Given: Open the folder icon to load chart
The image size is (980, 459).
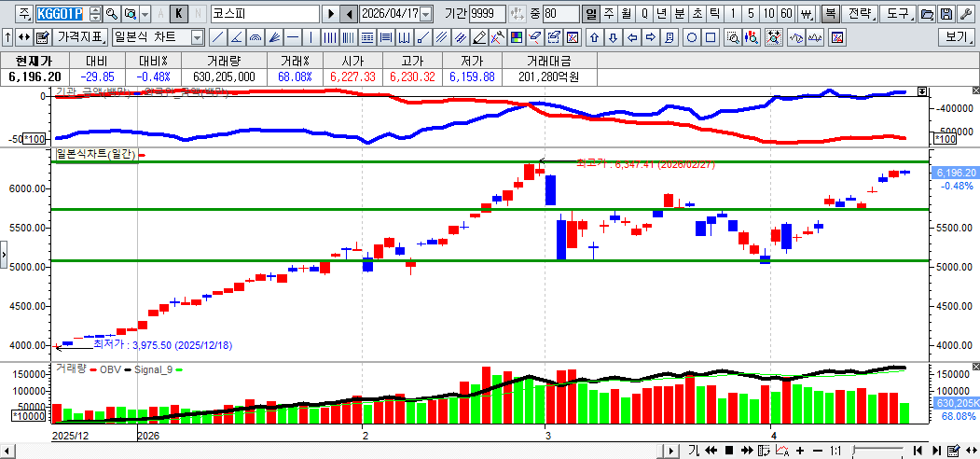Looking at the screenshot, I should (x=927, y=14).
